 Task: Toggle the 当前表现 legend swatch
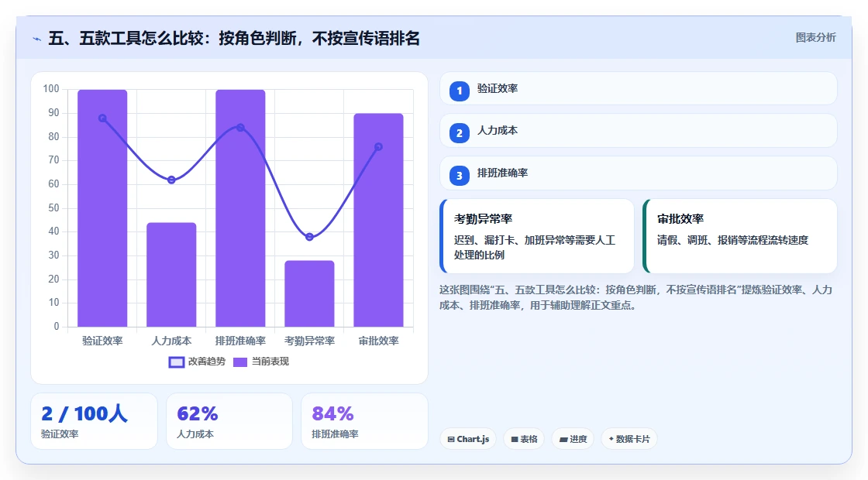tap(239, 362)
